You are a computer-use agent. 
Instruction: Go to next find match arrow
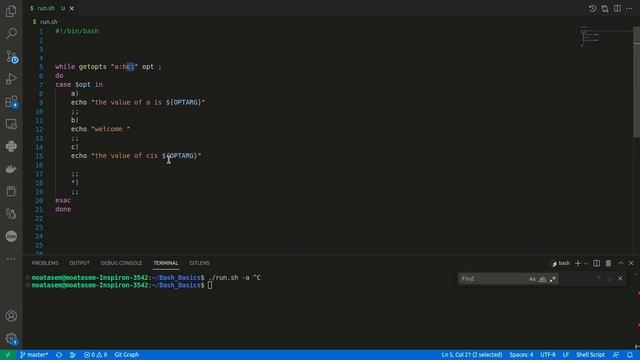pyautogui.click(x=610, y=279)
